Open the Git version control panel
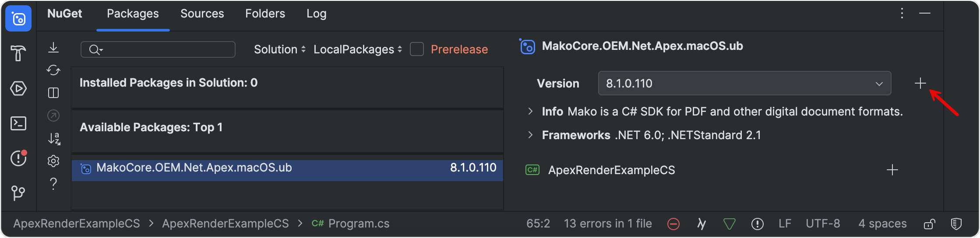The width and height of the screenshot is (980, 238). click(x=18, y=192)
